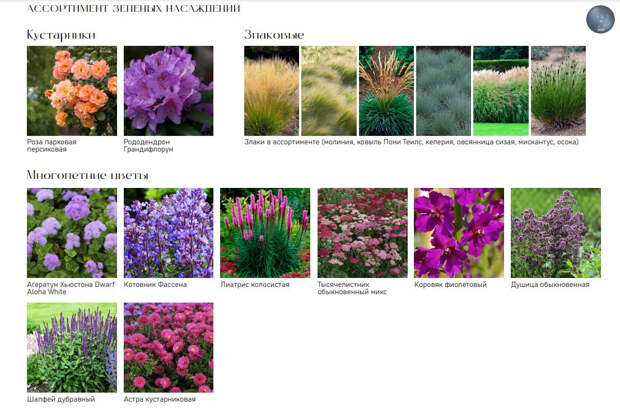Open the miscanthus hedge grass photo
The height and width of the screenshot is (415, 620).
click(x=501, y=91)
